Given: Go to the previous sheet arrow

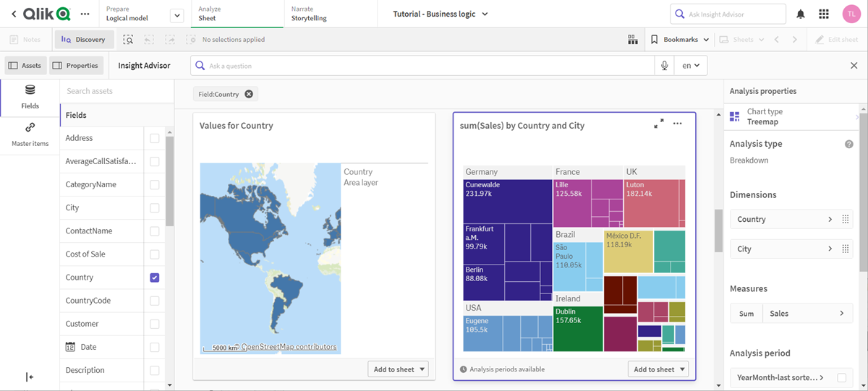Looking at the screenshot, I should pos(776,40).
